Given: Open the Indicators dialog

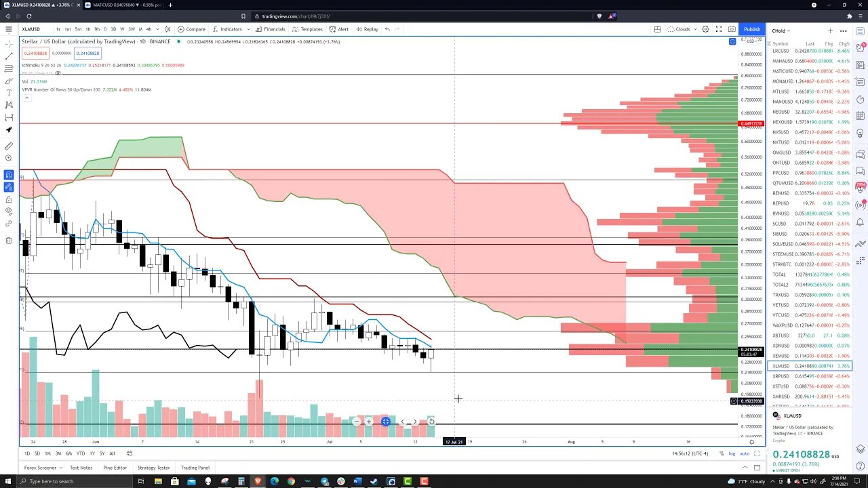Looking at the screenshot, I should 227,29.
